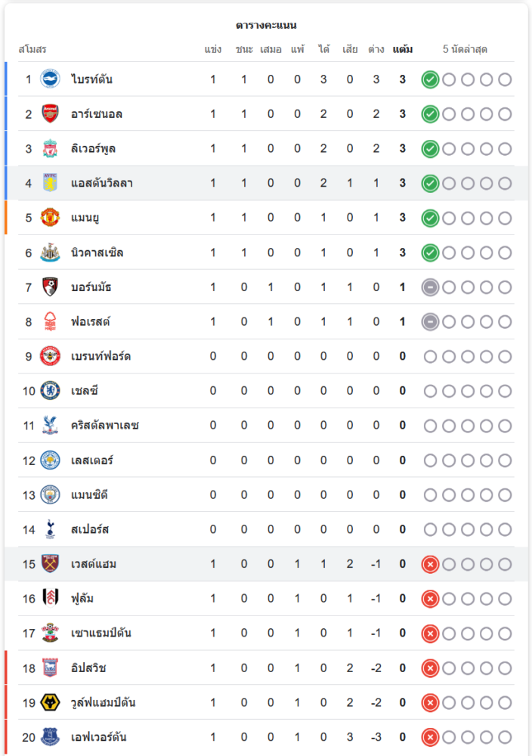Click the สโมสร club column header
Screen dimensions: 532x756
click(32, 50)
